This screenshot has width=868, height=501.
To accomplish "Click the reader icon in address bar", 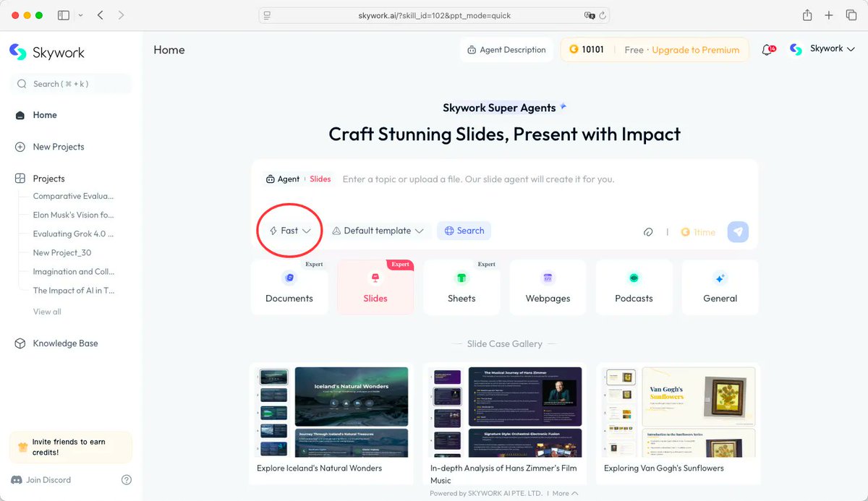I will [x=268, y=15].
